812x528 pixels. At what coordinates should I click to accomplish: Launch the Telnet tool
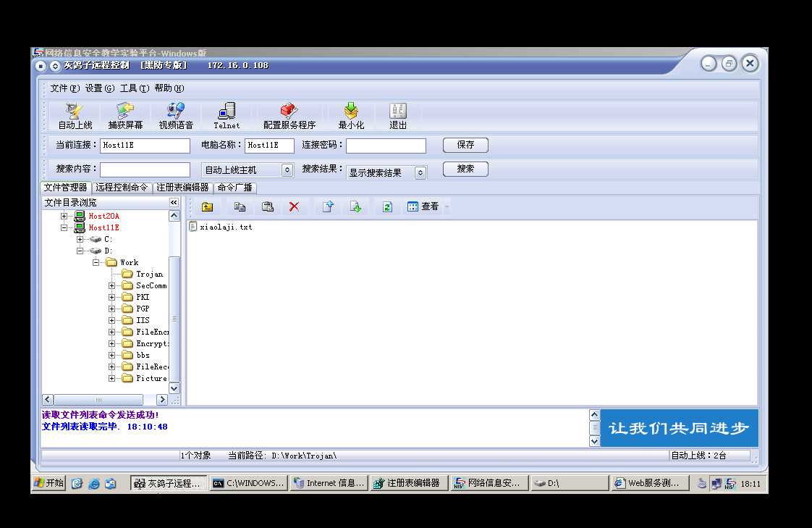tap(227, 116)
